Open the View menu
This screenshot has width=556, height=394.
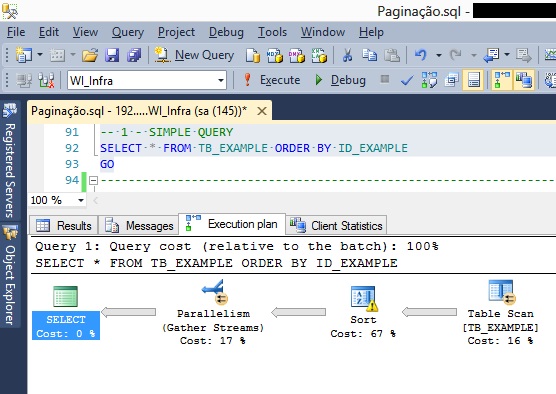[x=85, y=32]
